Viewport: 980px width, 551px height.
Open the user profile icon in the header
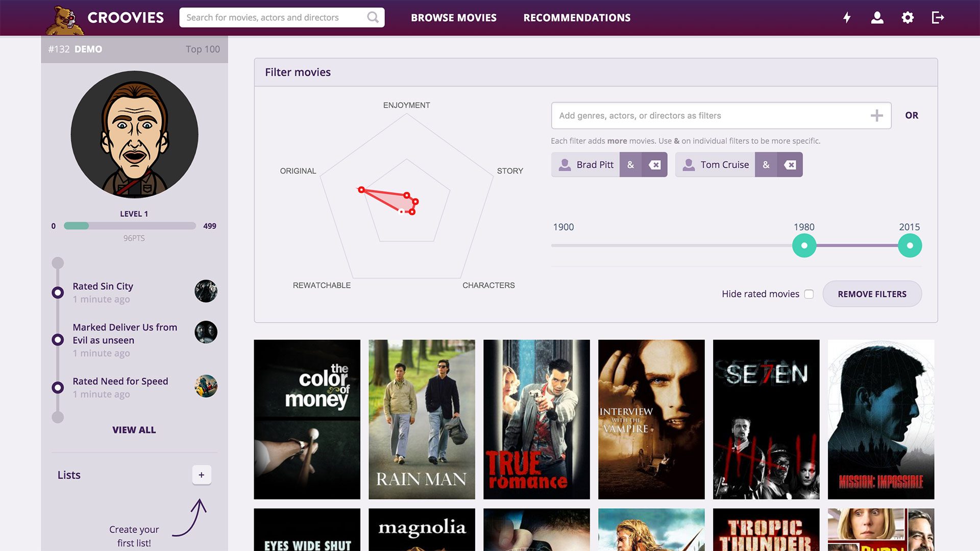tap(877, 18)
